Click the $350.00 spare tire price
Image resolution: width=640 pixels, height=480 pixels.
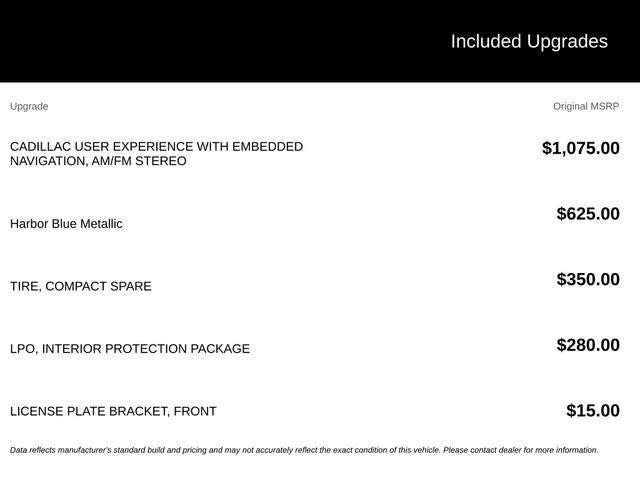(588, 280)
